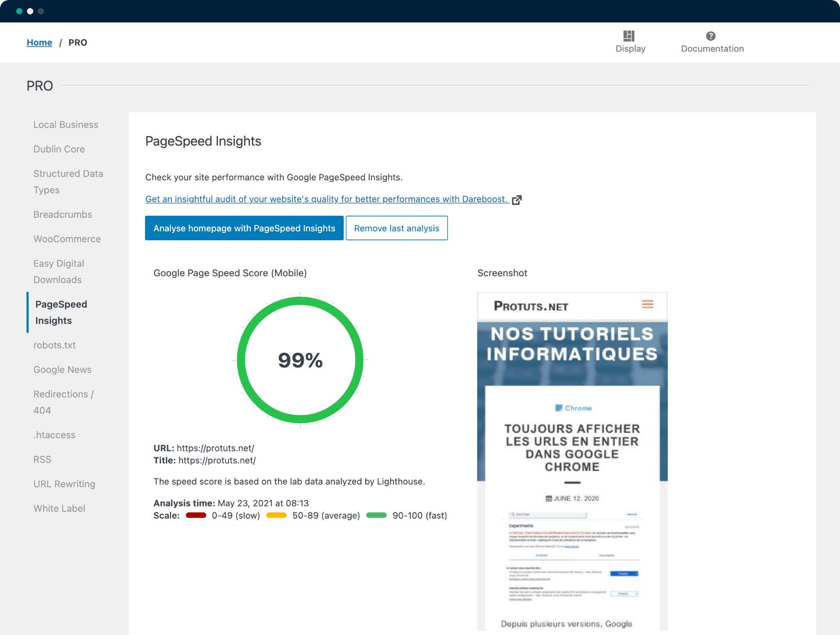
Task: Switch to Google News tab
Action: pos(62,370)
